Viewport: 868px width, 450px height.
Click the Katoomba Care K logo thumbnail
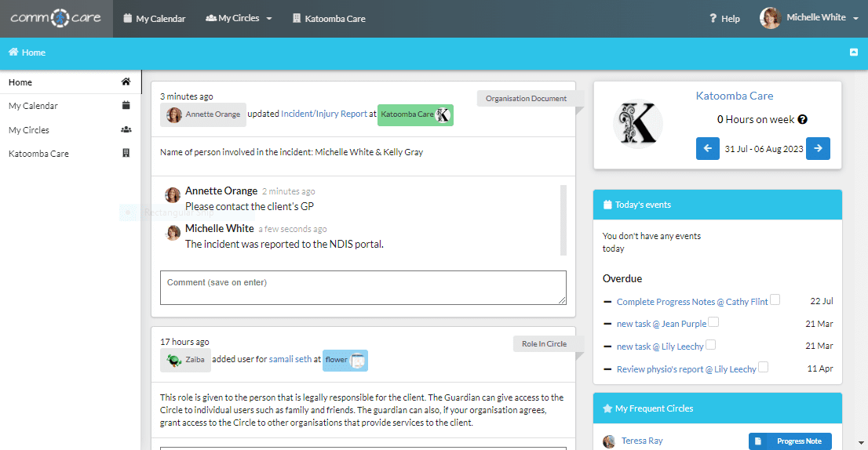click(x=637, y=125)
